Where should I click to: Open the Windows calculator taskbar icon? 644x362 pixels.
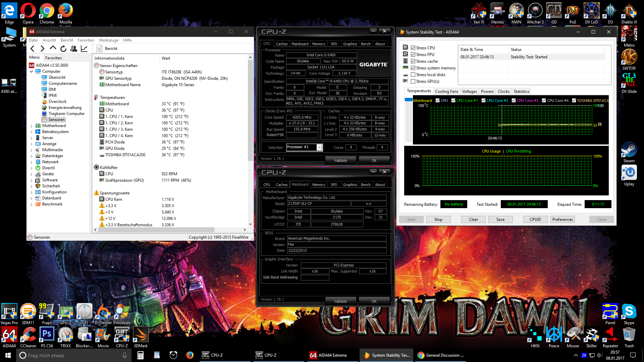tap(141, 355)
